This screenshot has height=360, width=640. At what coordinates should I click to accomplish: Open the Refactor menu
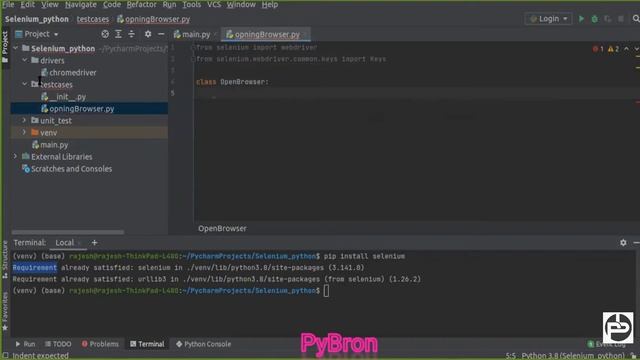tap(141, 4)
